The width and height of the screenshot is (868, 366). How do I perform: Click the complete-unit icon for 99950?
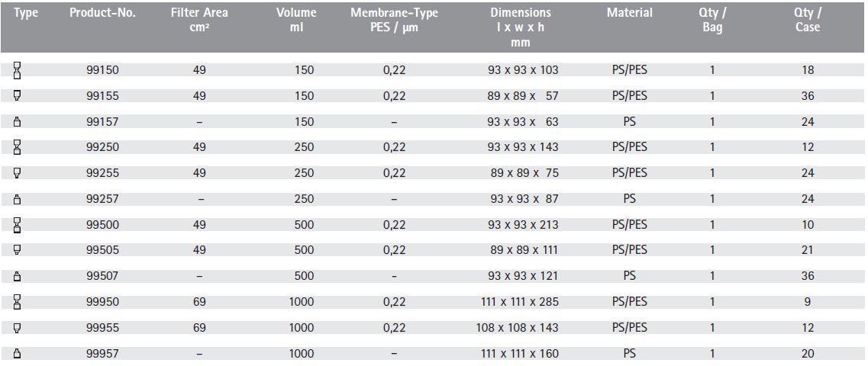tap(17, 301)
